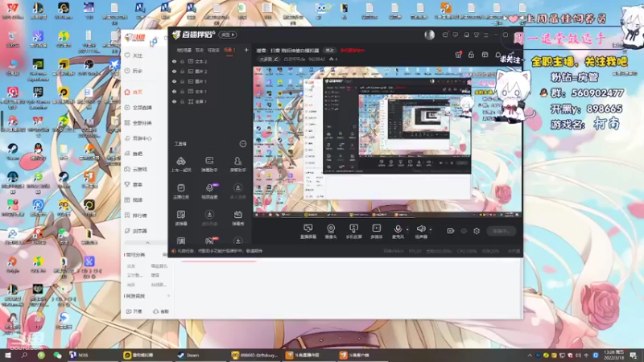
Task: Open 关注 in the Douyu sidebar
Action: pos(134,56)
